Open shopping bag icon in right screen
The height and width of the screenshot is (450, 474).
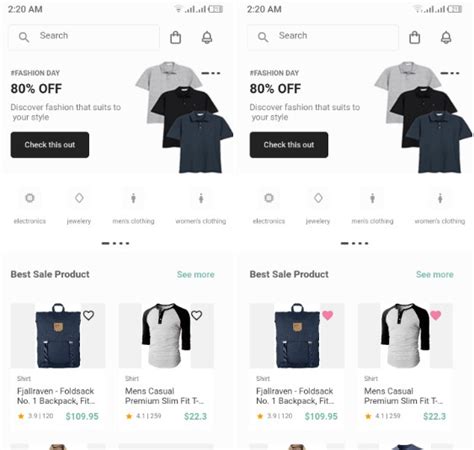[414, 37]
